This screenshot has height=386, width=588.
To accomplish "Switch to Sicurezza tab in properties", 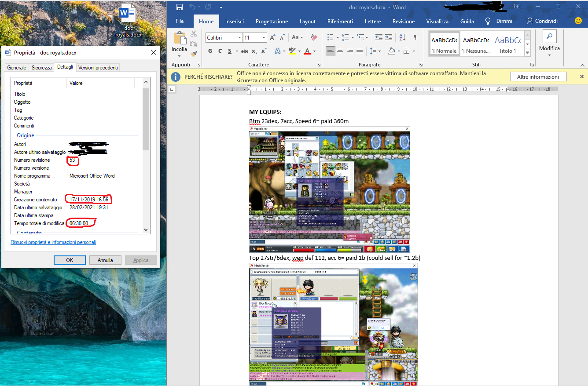I will tap(41, 67).
